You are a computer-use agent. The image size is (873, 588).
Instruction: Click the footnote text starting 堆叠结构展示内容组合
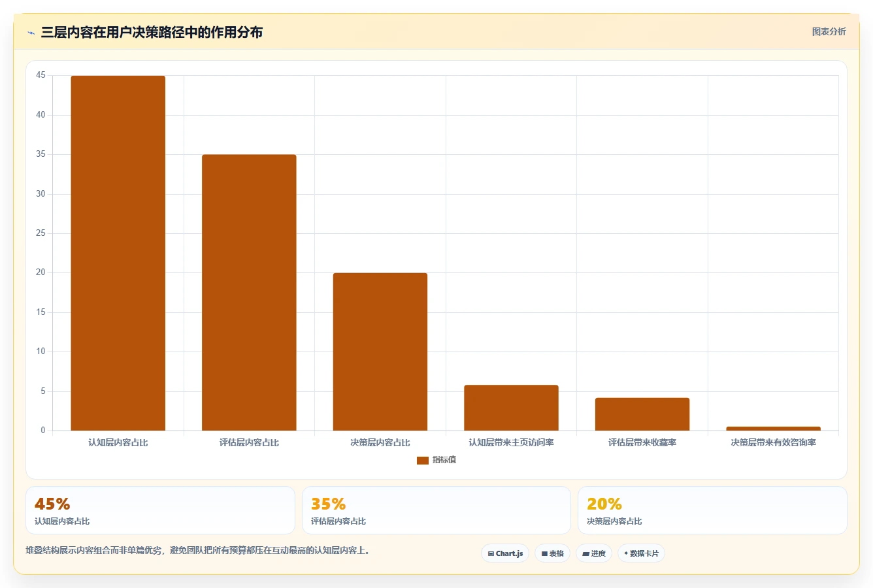199,551
